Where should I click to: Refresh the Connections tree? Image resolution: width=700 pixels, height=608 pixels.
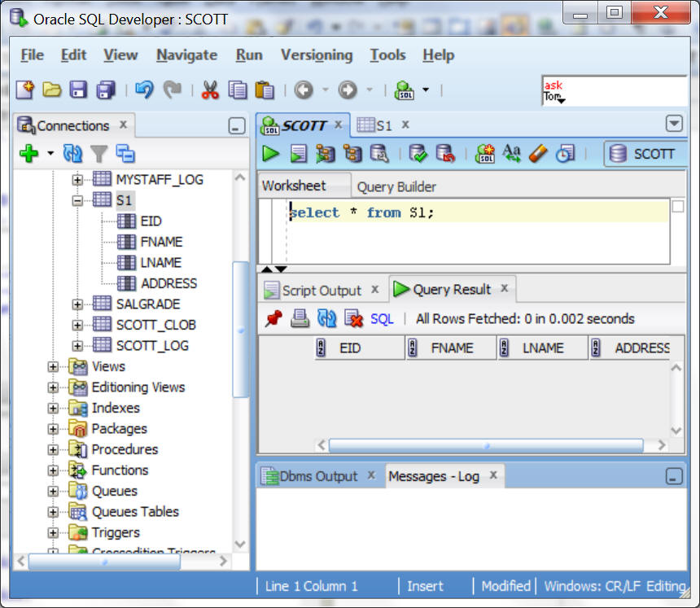[x=72, y=154]
